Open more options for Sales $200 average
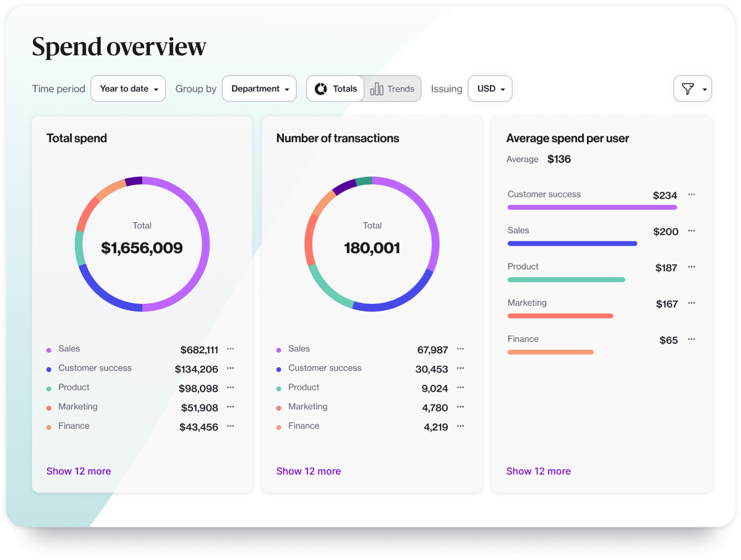 pyautogui.click(x=692, y=231)
